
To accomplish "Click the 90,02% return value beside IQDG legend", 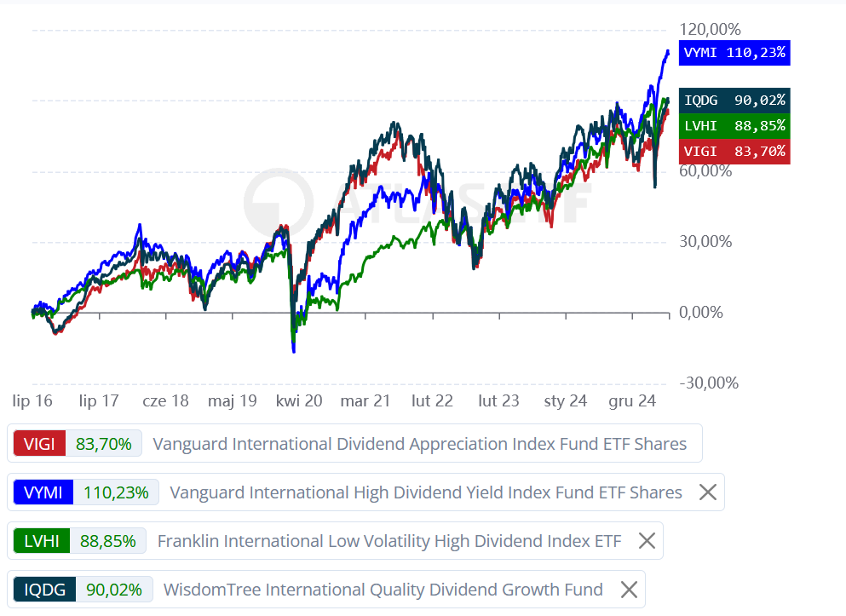I will 114,589.
